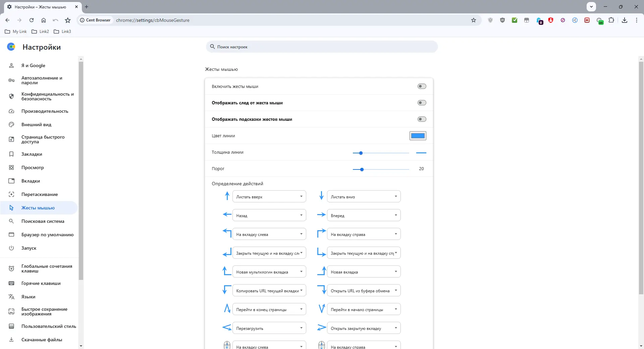The height and width of the screenshot is (349, 644).
Task: Click the Цвет линии blue color swatch
Action: click(x=418, y=136)
